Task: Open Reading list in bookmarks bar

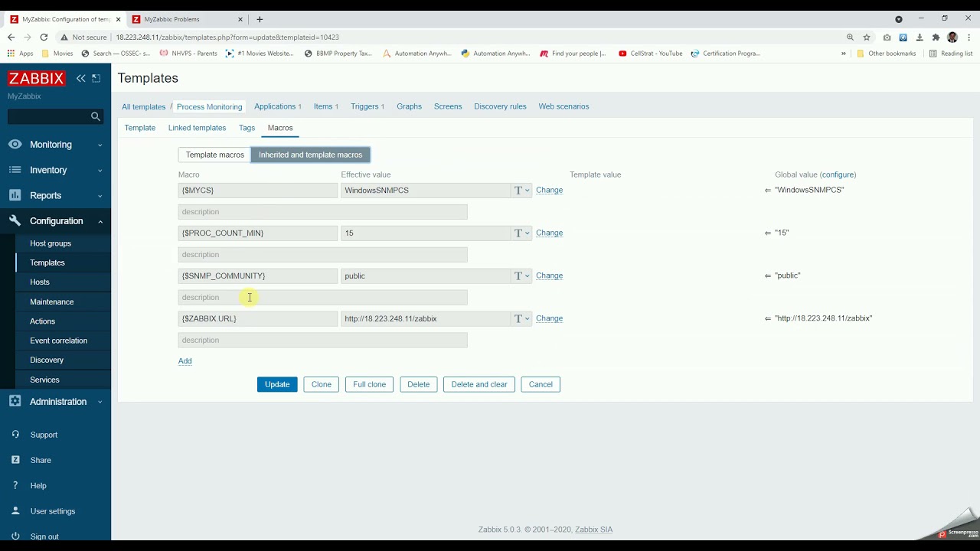Action: (950, 54)
